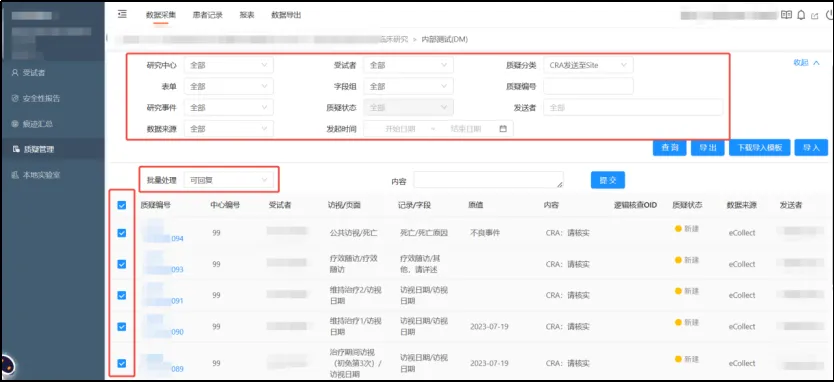This screenshot has width=834, height=382.
Task: Click the 逻辑核查OID column header
Action: point(635,205)
